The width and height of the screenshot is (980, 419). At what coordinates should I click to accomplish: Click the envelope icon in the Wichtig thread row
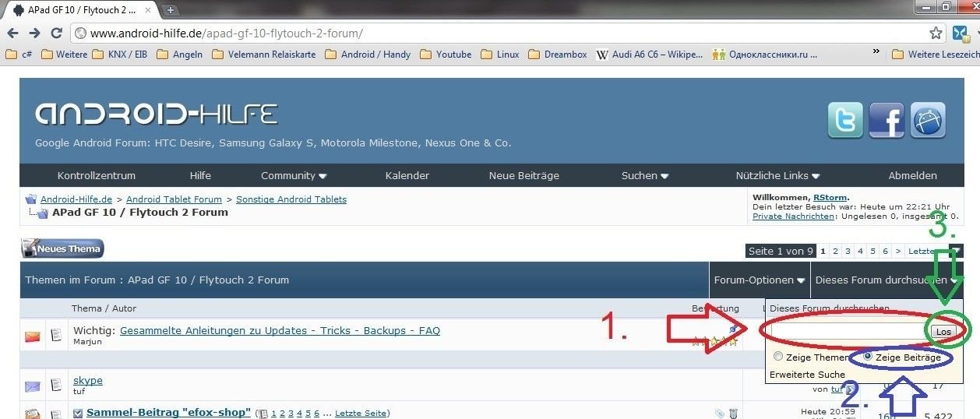pyautogui.click(x=33, y=336)
